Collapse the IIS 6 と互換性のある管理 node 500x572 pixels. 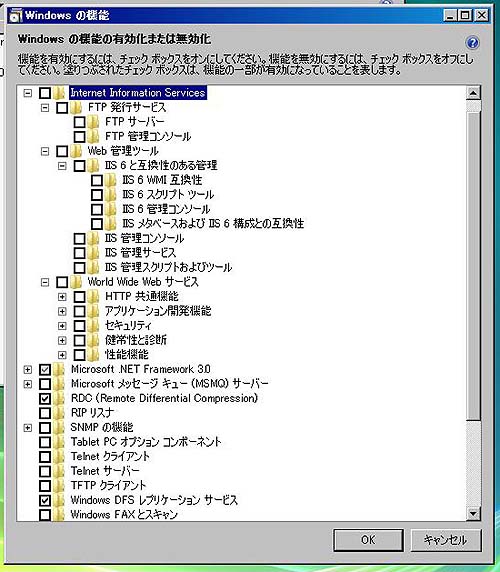point(62,166)
